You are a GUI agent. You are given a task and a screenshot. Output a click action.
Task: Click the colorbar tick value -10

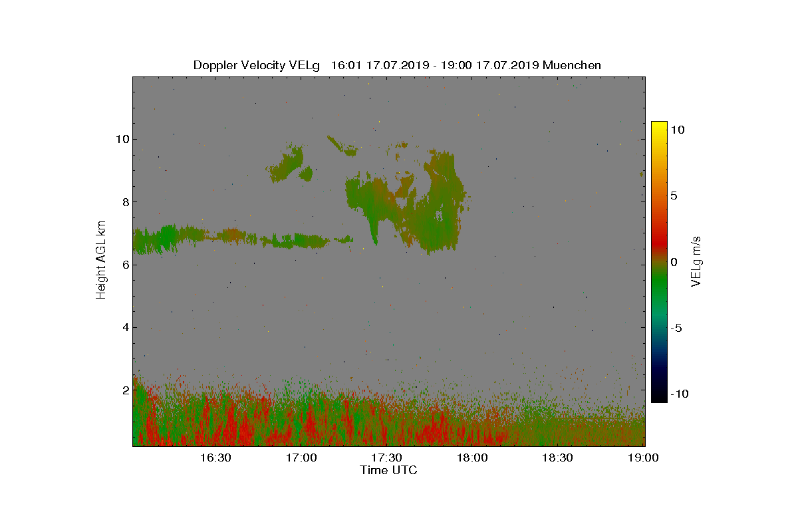click(x=678, y=394)
